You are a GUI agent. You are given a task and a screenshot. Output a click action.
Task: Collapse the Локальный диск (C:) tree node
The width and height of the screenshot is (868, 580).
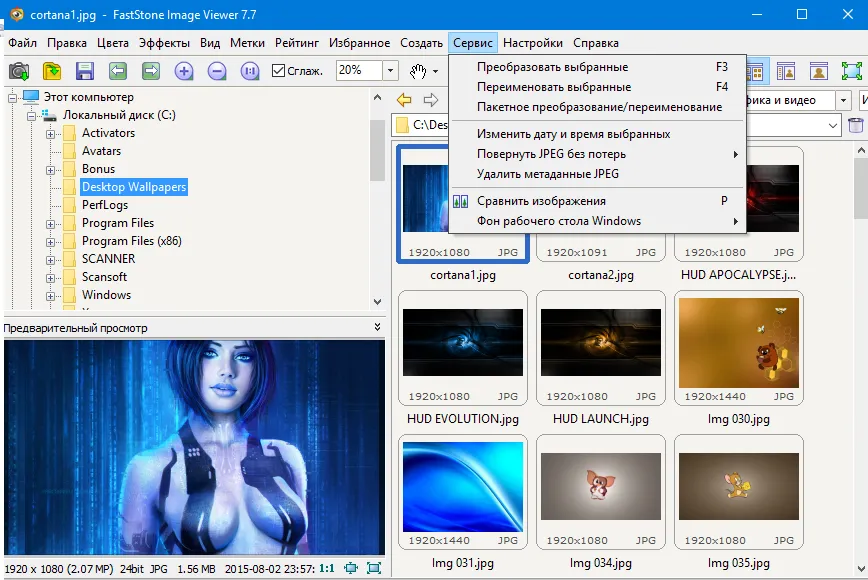(32, 116)
